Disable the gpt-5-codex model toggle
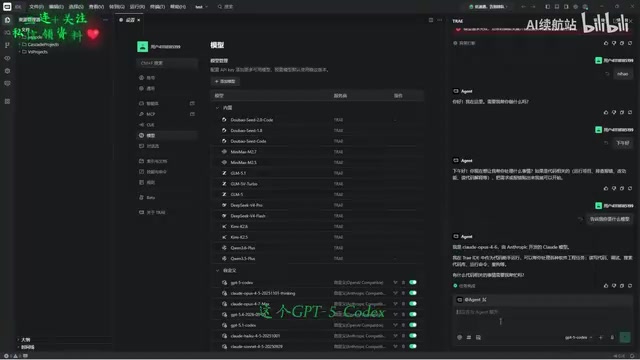 coord(413,282)
